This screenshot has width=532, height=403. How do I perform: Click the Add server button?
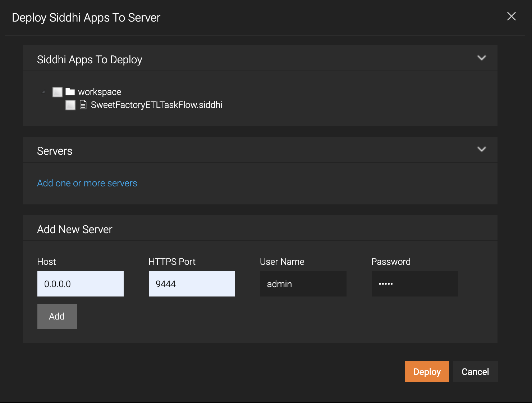57,316
